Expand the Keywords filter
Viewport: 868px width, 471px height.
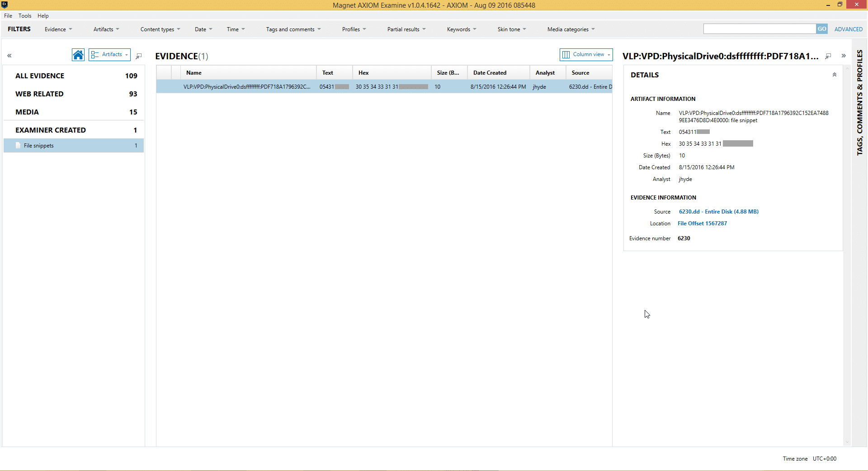462,29
